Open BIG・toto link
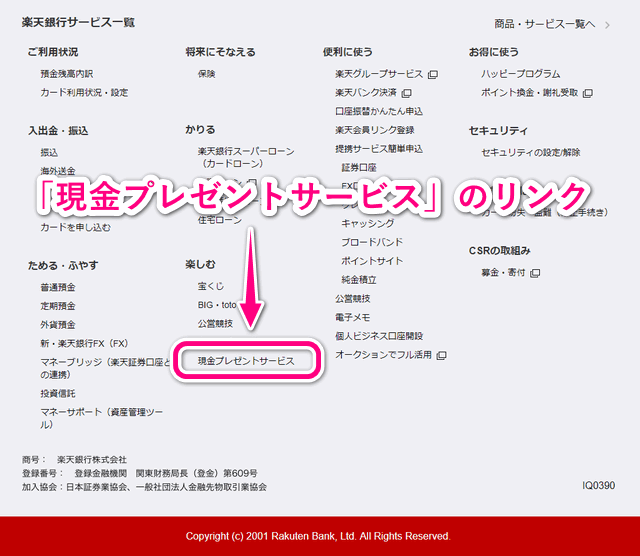This screenshot has height=556, width=640. pyautogui.click(x=217, y=305)
